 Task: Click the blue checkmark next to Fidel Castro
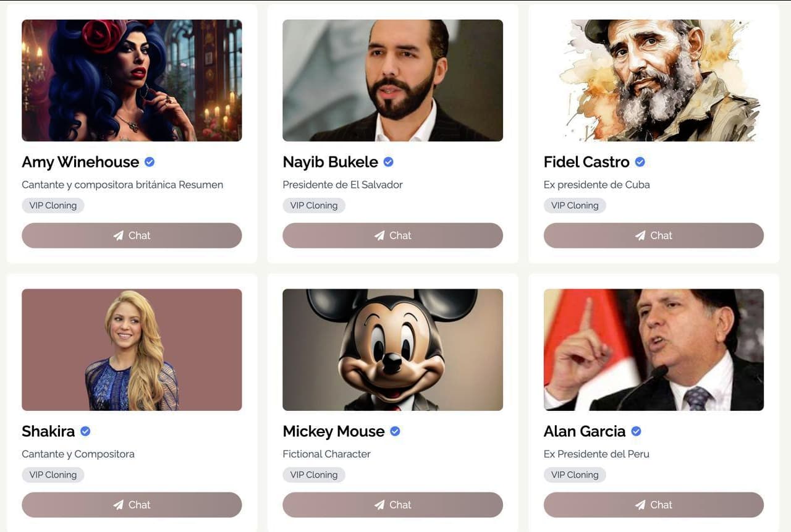point(640,162)
